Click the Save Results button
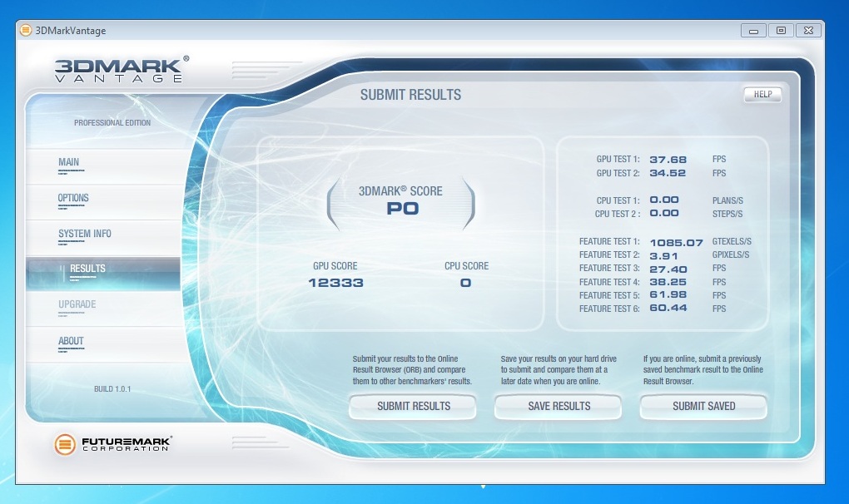Image resolution: width=849 pixels, height=504 pixels. click(x=559, y=406)
